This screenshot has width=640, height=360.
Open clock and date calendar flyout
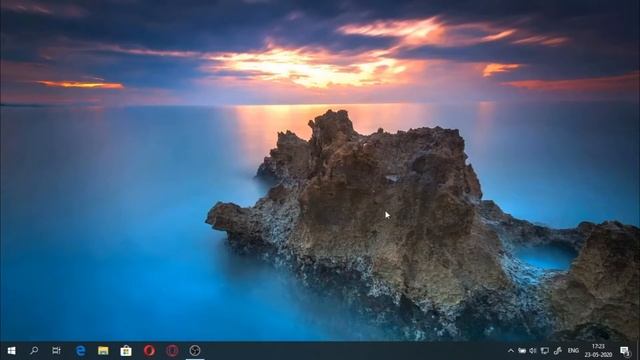coord(598,351)
